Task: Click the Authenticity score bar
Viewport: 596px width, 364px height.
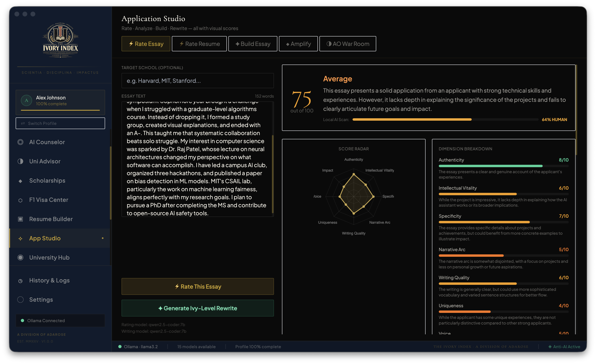Action: [x=504, y=166]
